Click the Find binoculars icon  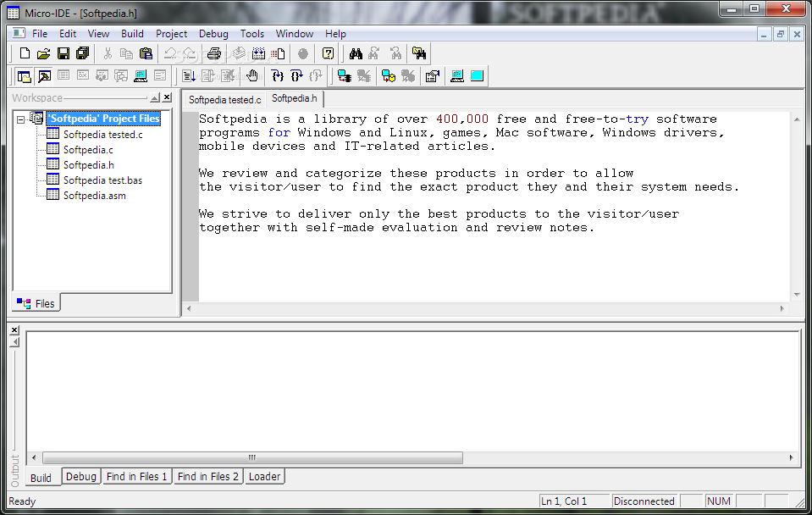pos(356,53)
